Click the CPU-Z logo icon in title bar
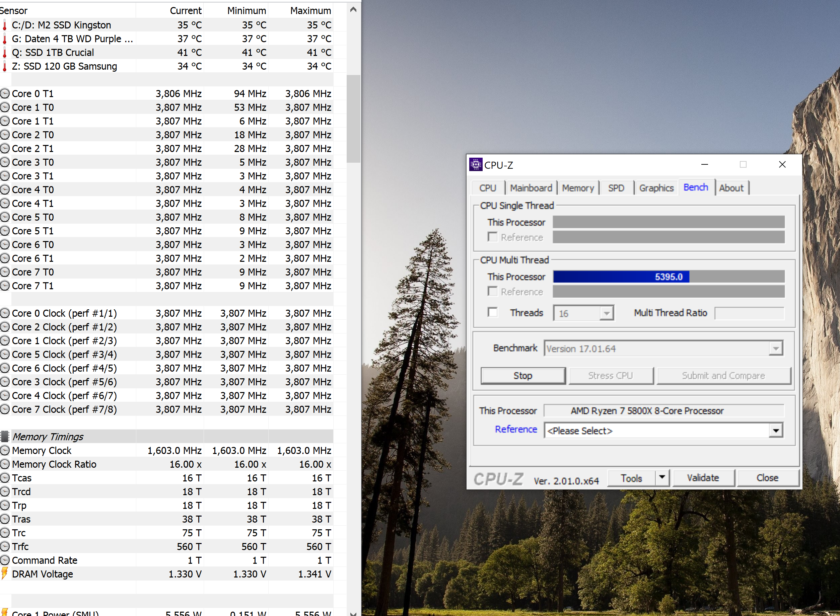Image resolution: width=840 pixels, height=616 pixels. 476,164
